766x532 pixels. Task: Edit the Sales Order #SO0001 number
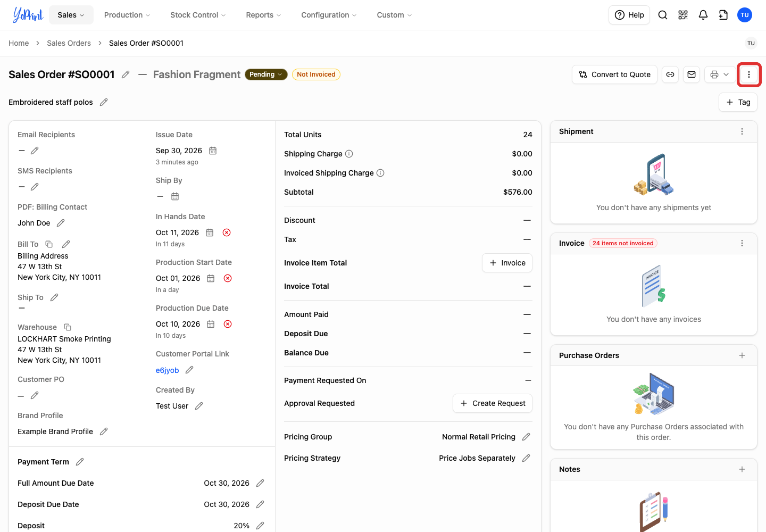pos(126,74)
